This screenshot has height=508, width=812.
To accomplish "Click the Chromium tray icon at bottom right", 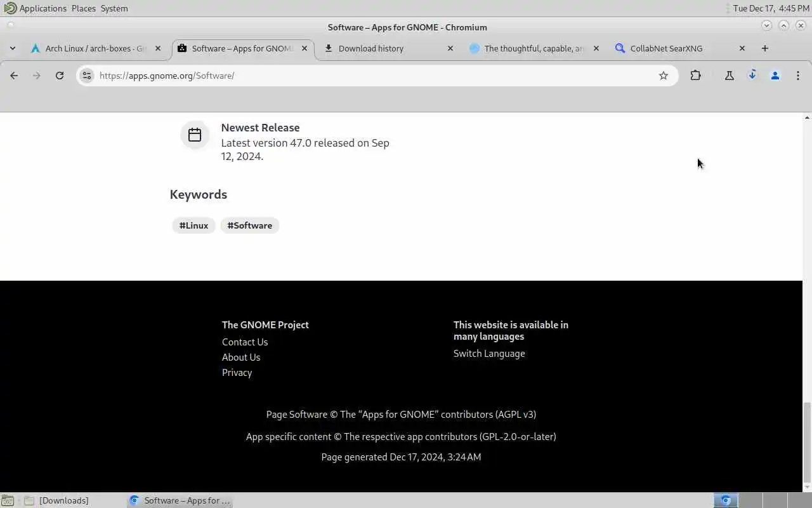I will (x=726, y=500).
